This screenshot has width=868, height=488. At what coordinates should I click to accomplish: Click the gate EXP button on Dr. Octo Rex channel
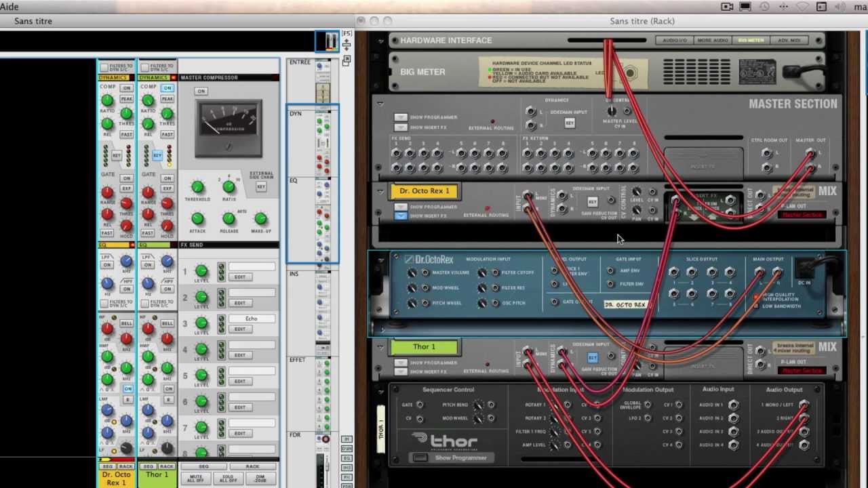pos(127,188)
